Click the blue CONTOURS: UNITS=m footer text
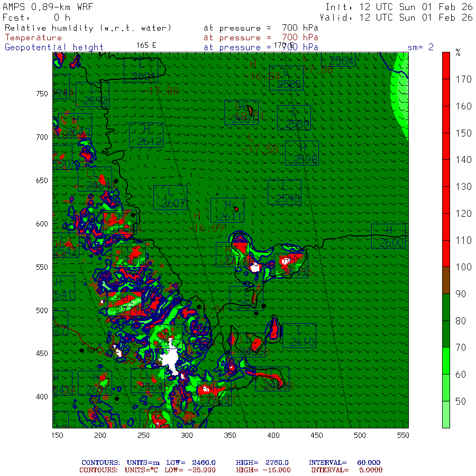 121,463
